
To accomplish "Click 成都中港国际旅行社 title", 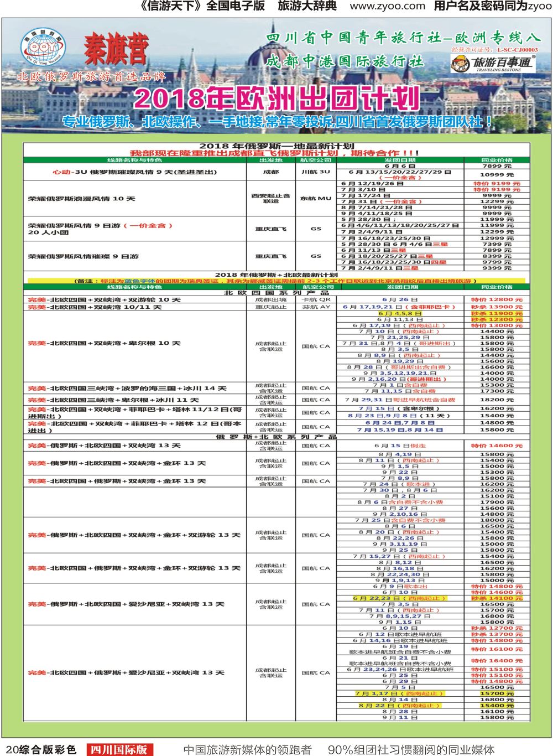I will 345,61.
